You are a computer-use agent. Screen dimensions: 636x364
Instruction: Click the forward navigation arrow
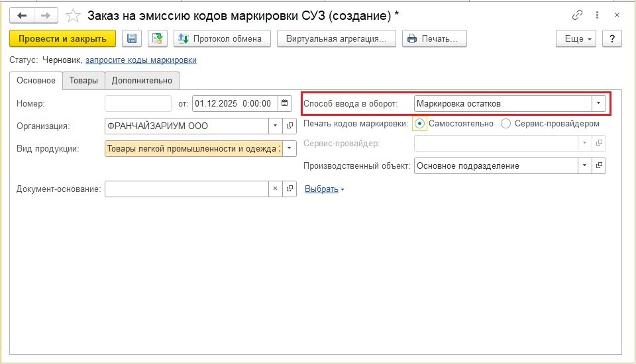coord(46,15)
